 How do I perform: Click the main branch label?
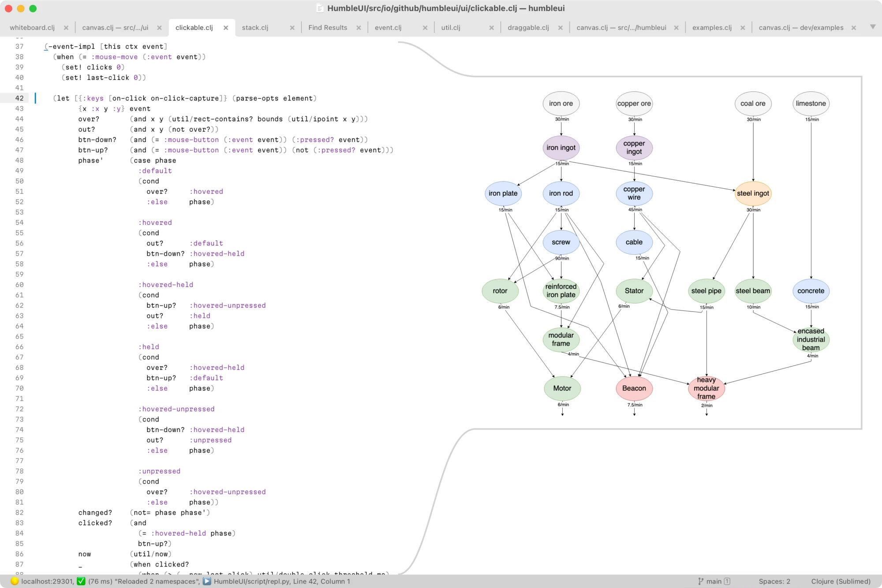click(x=714, y=581)
